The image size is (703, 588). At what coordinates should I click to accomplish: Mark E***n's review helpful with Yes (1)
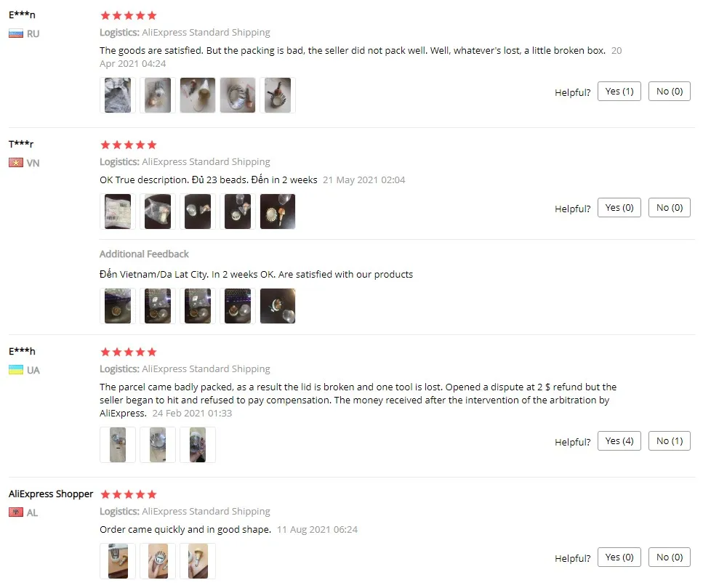point(619,92)
